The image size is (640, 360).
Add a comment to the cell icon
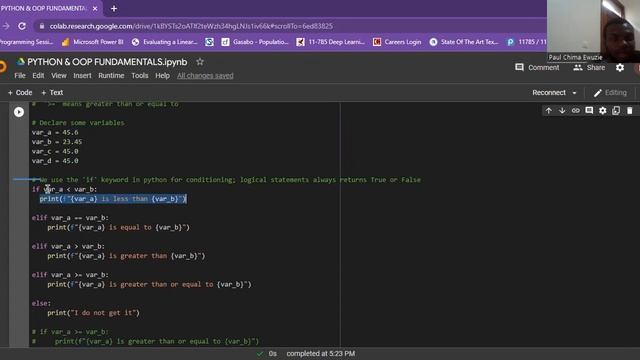coord(589,111)
